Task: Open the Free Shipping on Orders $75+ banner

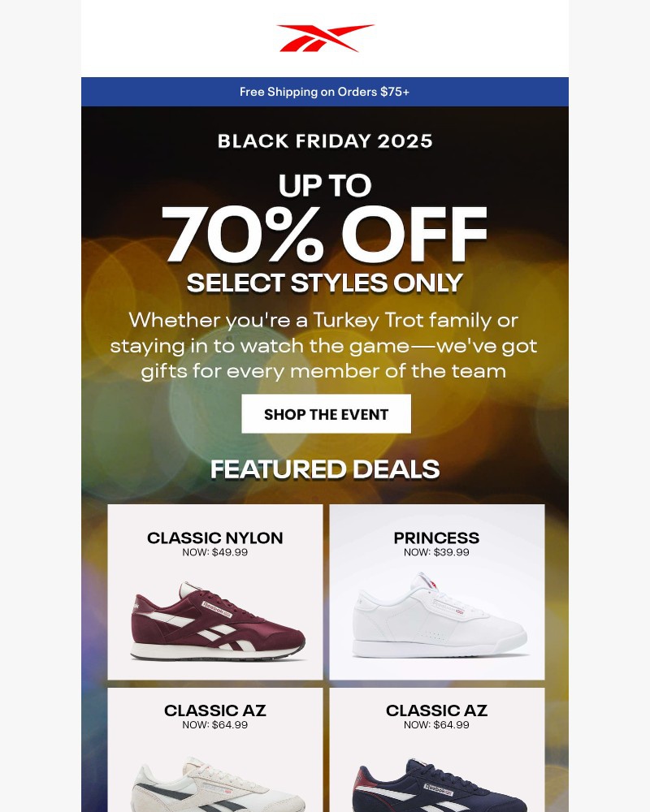Action: [x=324, y=93]
